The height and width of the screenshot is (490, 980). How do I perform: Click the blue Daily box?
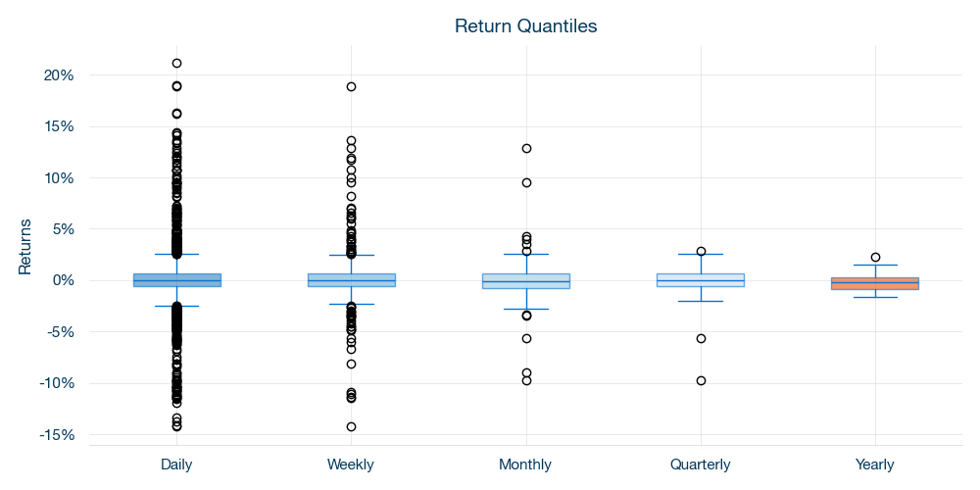(176, 280)
